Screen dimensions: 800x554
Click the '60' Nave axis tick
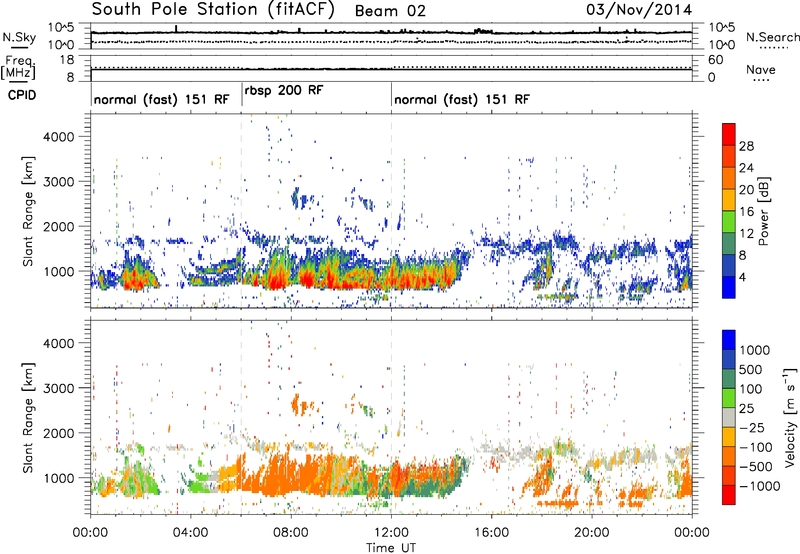[715, 60]
